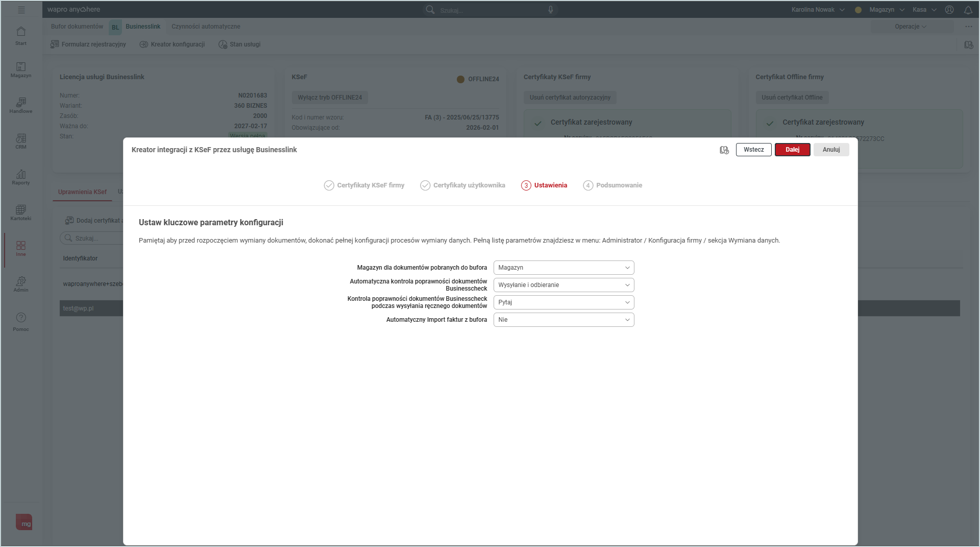Click the Szukaj field in certificates list
This screenshot has height=547, width=980.
point(92,239)
